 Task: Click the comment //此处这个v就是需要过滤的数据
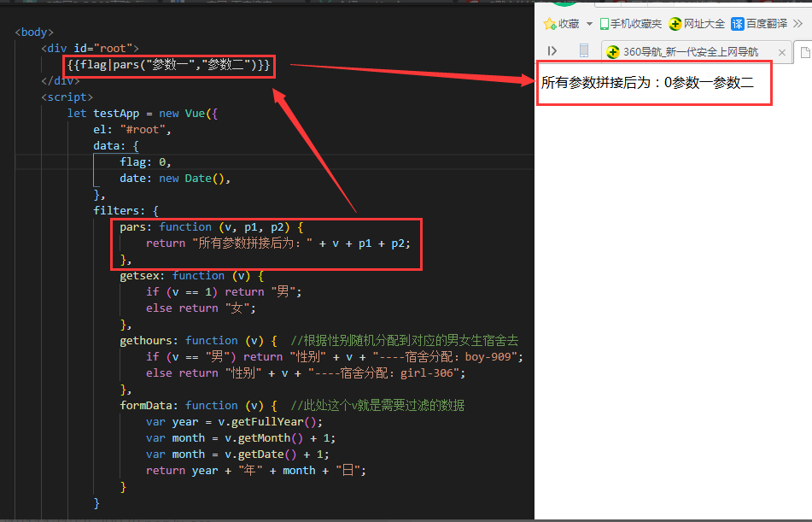(x=377, y=405)
